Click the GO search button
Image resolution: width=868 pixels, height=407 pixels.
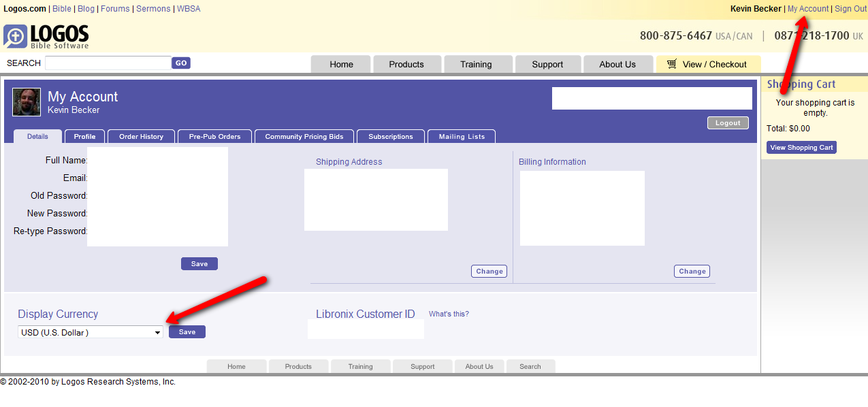pos(181,63)
